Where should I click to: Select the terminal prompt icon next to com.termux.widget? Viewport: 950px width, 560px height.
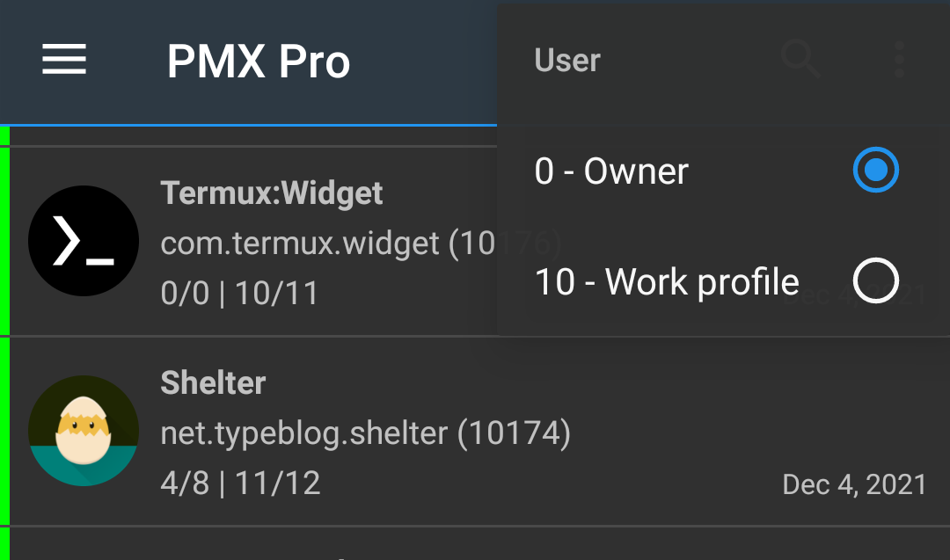click(x=84, y=240)
